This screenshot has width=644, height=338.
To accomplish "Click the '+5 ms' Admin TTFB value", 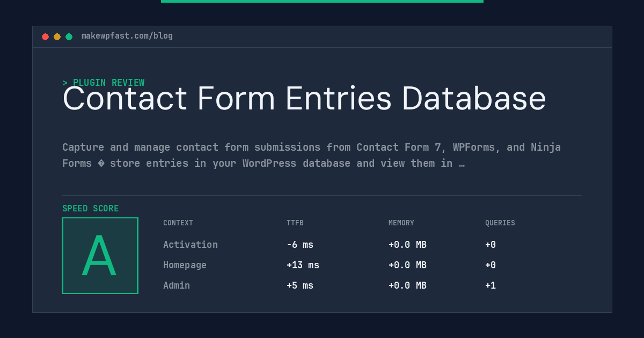I will (300, 285).
